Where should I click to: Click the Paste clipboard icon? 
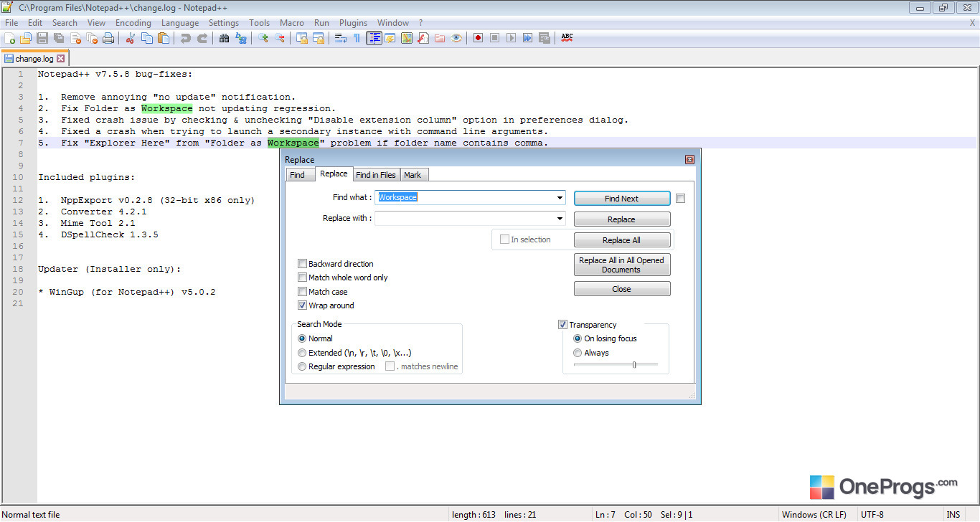tap(163, 38)
